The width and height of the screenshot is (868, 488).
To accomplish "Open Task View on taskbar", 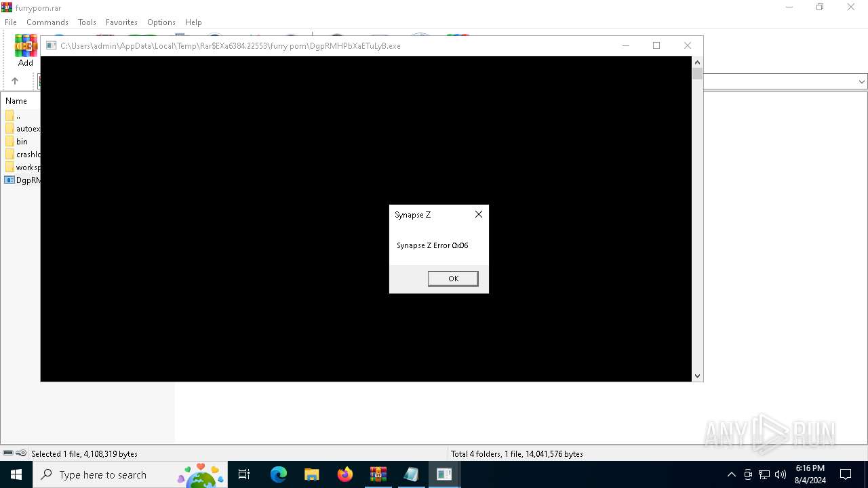I will (244, 474).
